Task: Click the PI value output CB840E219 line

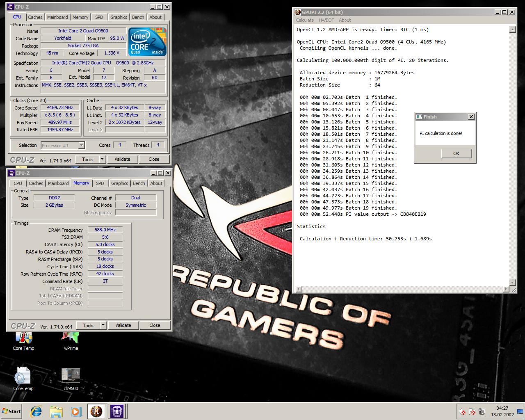Action: [363, 214]
